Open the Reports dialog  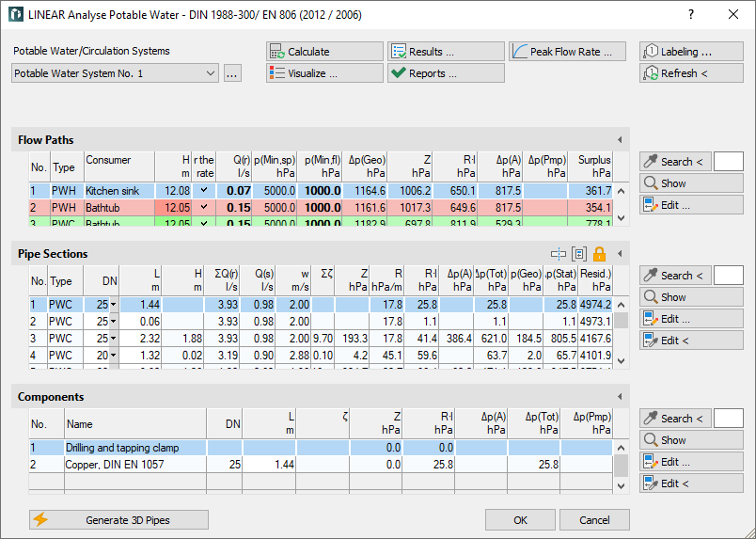446,73
